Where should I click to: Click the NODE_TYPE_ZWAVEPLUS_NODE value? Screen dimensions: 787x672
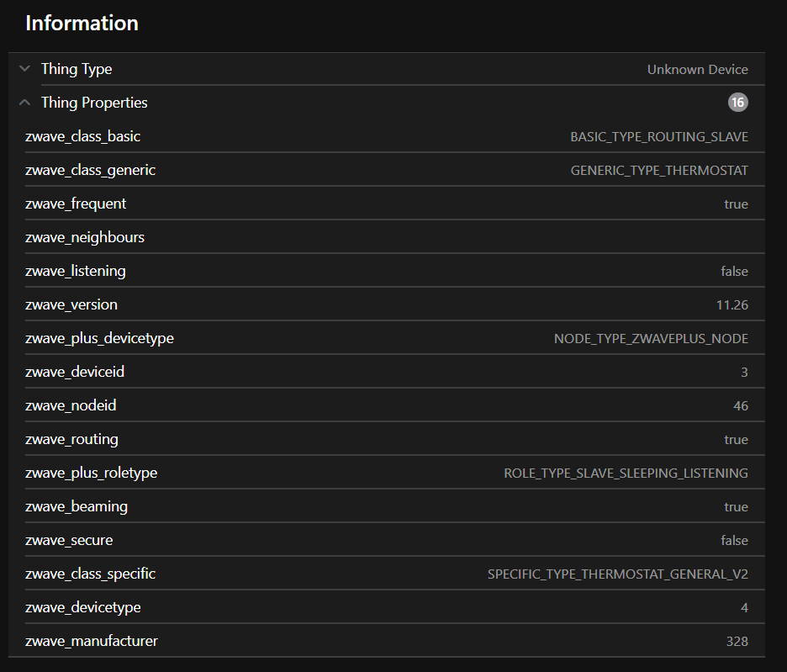tap(651, 339)
